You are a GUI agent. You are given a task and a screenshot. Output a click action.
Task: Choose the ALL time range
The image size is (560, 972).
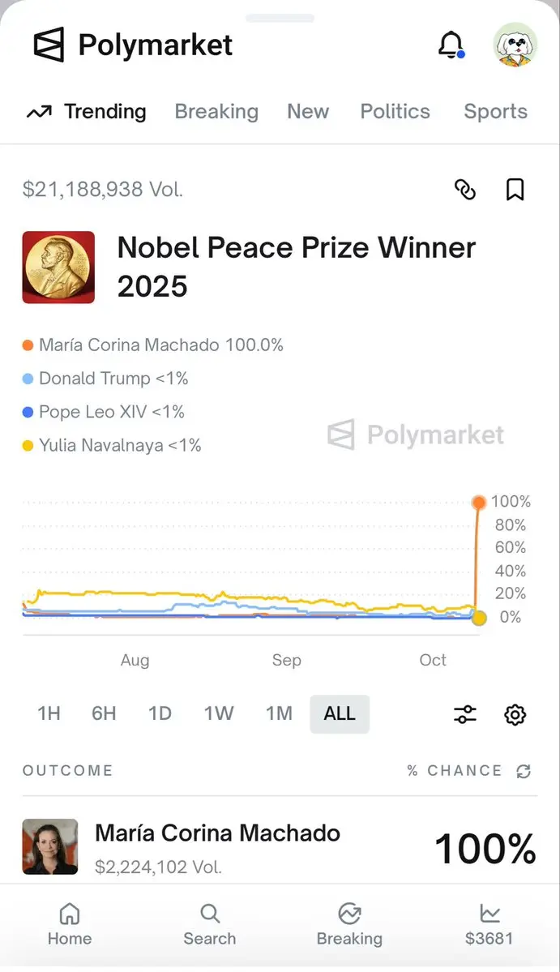click(x=340, y=713)
